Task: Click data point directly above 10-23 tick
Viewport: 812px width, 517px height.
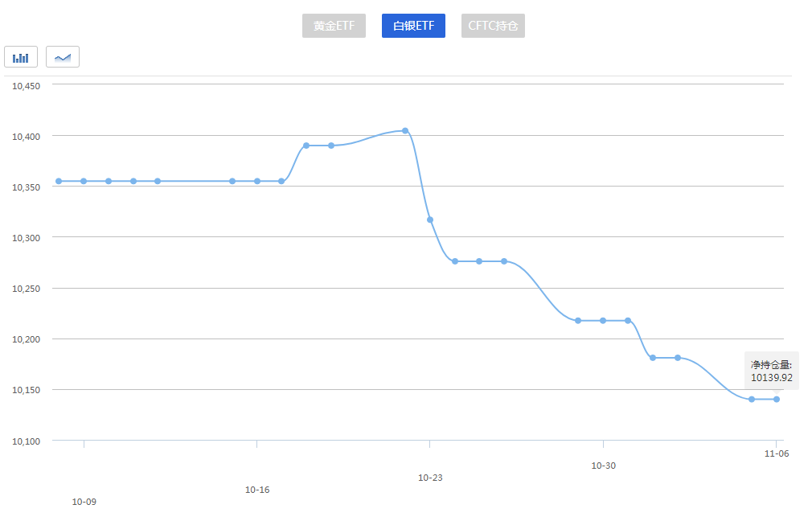Action: point(430,220)
